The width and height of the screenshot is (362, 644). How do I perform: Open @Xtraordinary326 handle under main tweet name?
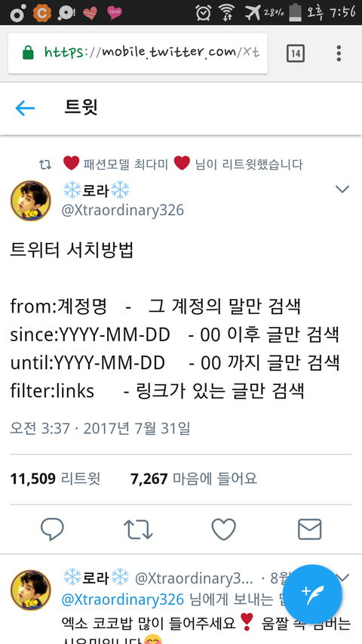pyautogui.click(x=123, y=211)
